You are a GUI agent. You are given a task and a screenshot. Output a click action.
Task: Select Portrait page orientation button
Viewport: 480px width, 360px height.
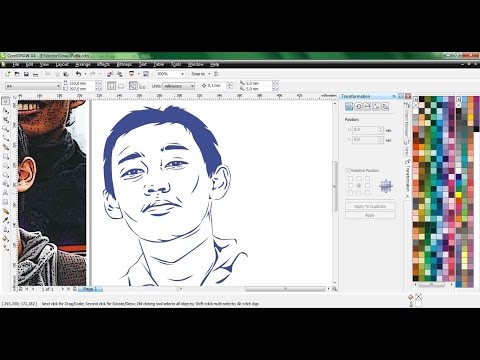point(111,86)
